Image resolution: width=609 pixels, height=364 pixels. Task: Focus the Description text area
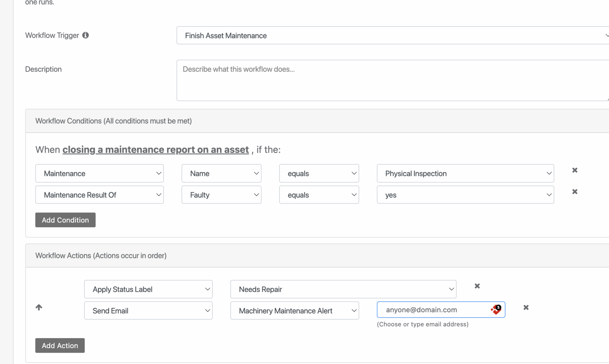coord(393,81)
